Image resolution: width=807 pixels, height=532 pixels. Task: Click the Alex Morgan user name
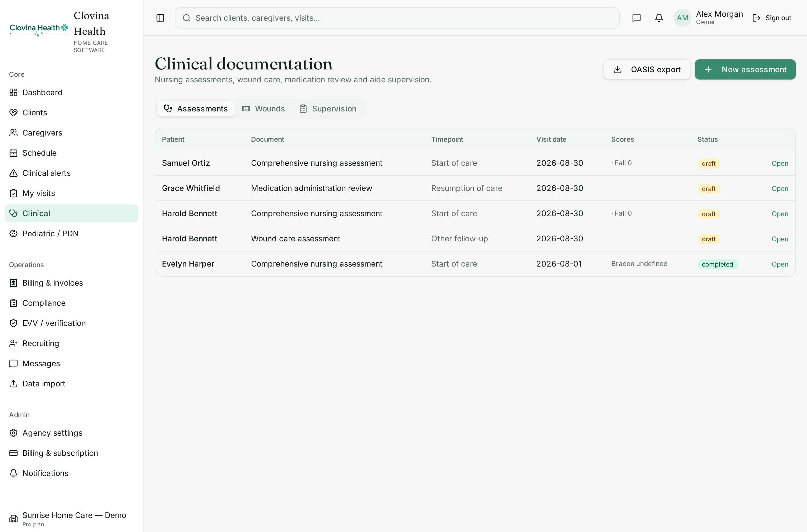(x=719, y=14)
